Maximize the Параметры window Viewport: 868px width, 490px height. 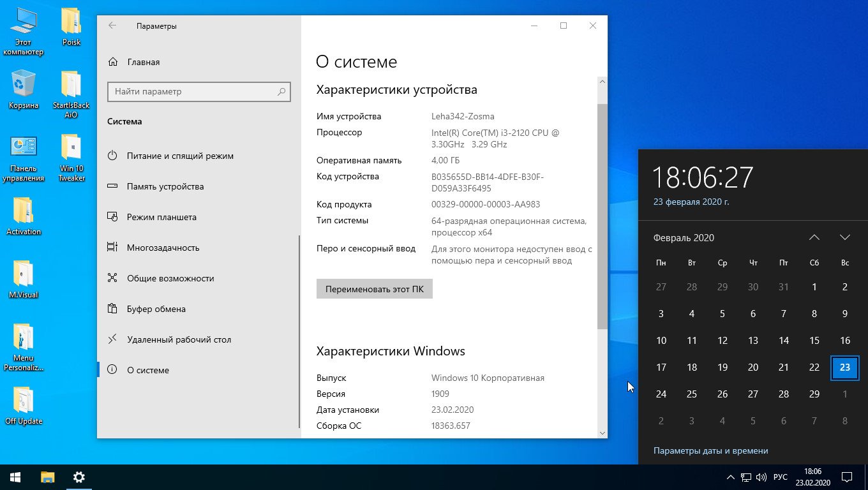[564, 26]
